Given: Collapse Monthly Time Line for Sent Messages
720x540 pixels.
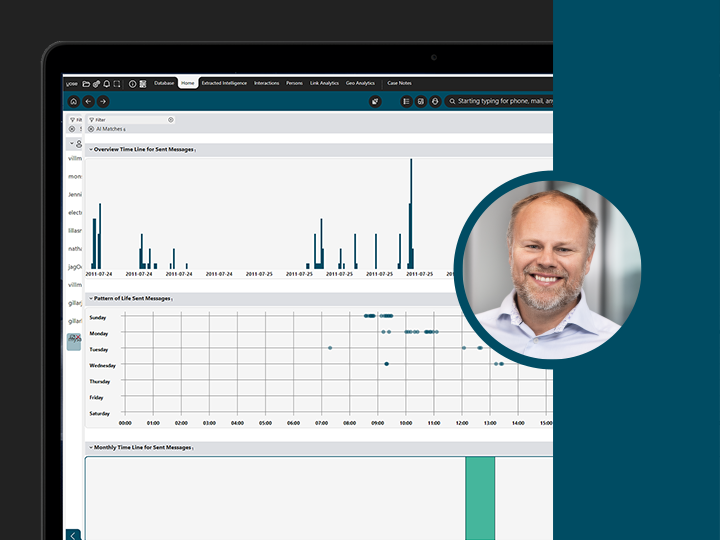Looking at the screenshot, I should (x=90, y=448).
